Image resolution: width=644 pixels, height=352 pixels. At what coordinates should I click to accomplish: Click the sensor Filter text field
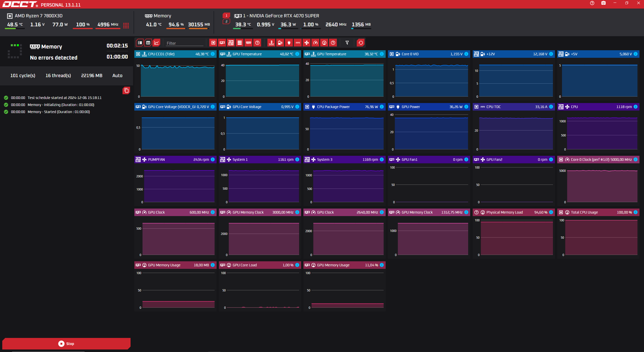click(x=185, y=43)
